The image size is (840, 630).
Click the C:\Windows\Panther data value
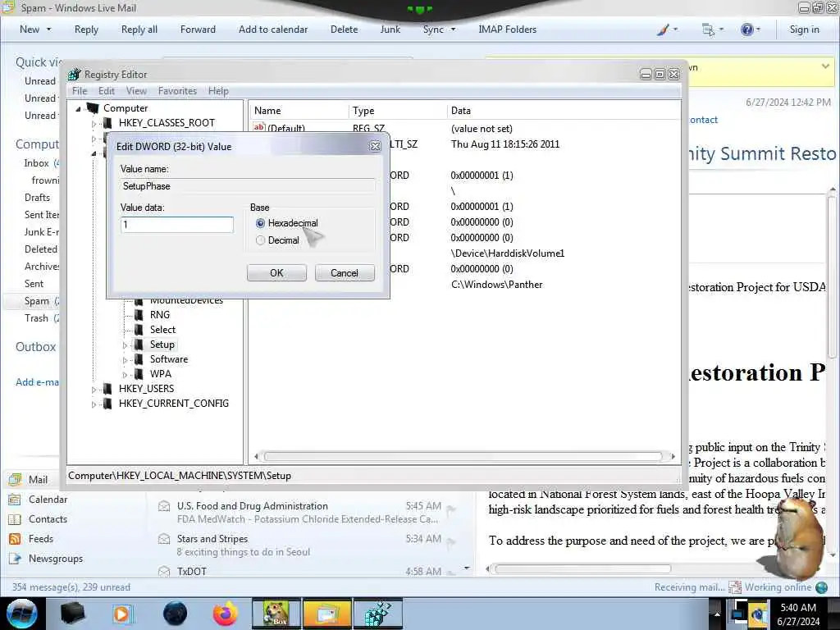496,285
